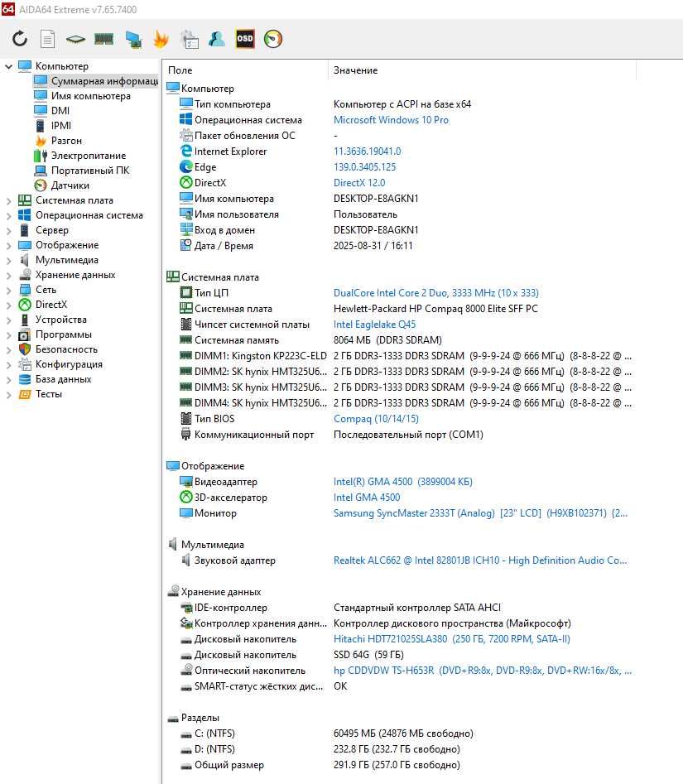The image size is (683, 784).
Task: Select the IDE-контроллер row
Action: pyautogui.click(x=399, y=608)
